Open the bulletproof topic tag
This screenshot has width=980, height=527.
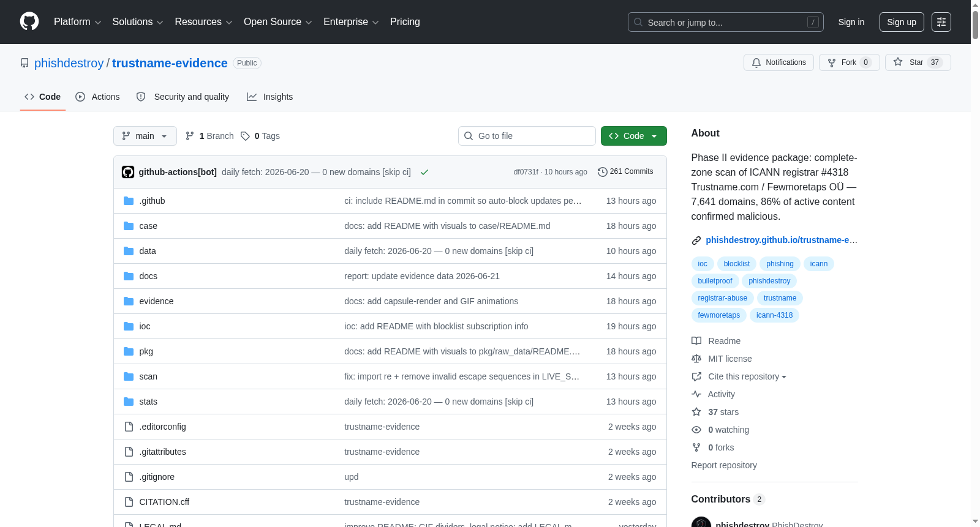pos(715,281)
